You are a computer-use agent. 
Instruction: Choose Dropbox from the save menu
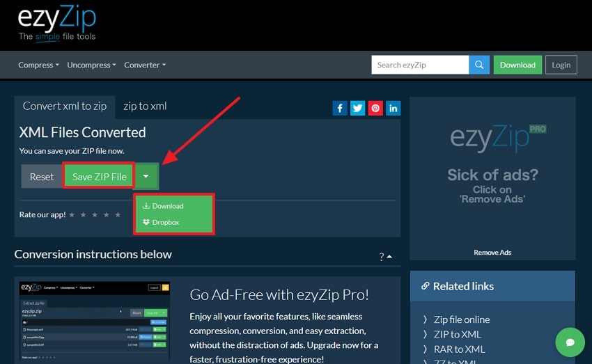pyautogui.click(x=161, y=223)
